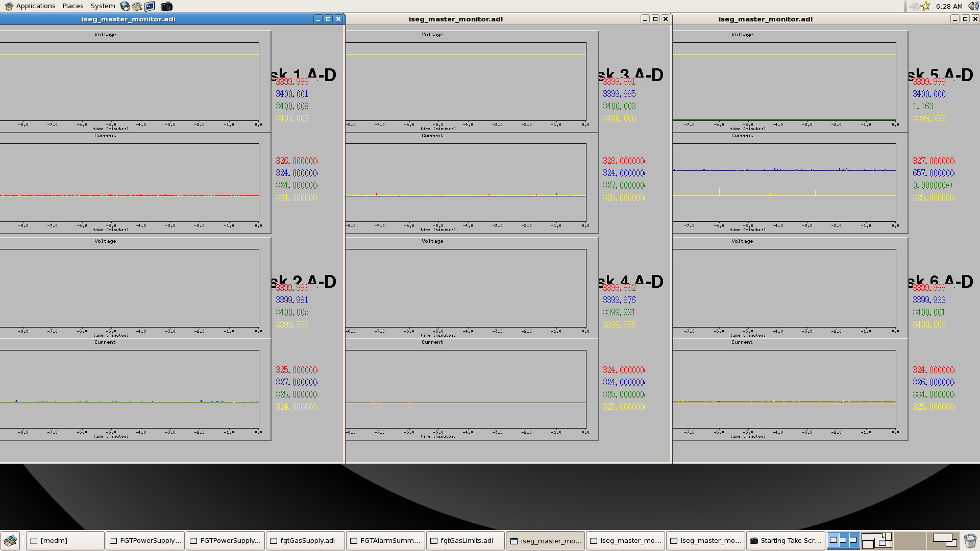This screenshot has height=551, width=980.
Task: Minimize the left iseg_master_monitor window
Action: pyautogui.click(x=318, y=19)
